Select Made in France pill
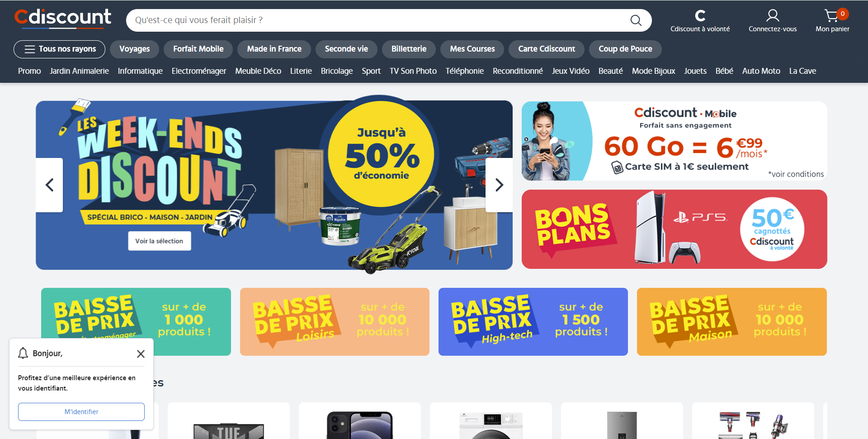Viewport: 868px width, 439px height. (274, 49)
